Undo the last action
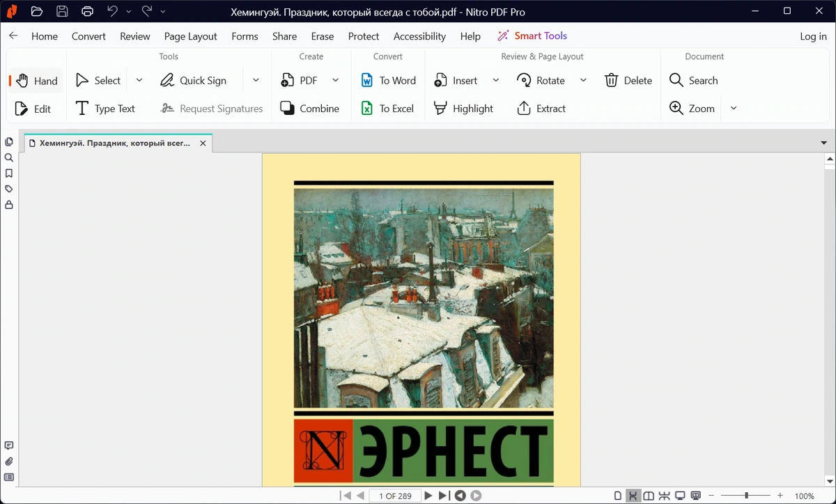The height and width of the screenshot is (504, 836). [x=112, y=11]
